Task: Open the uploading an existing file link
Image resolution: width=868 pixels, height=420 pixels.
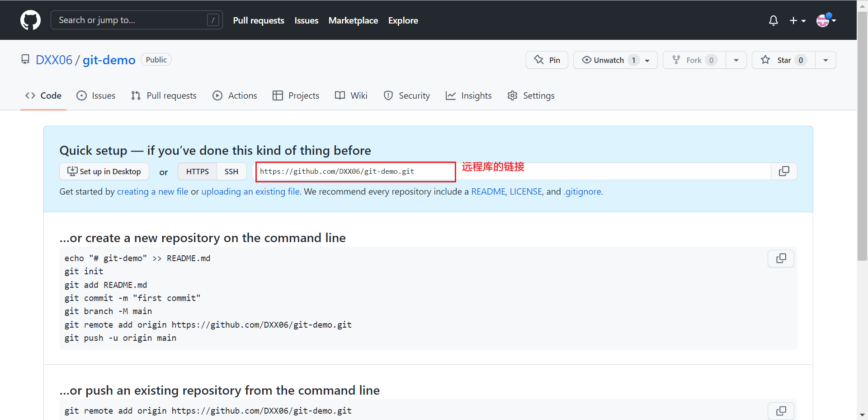Action: [x=250, y=191]
